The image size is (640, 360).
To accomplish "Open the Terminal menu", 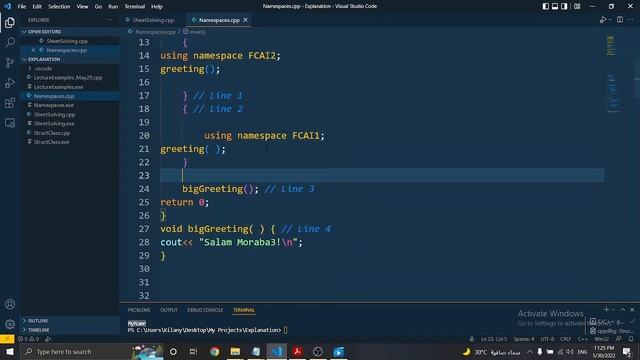I will tap(134, 7).
